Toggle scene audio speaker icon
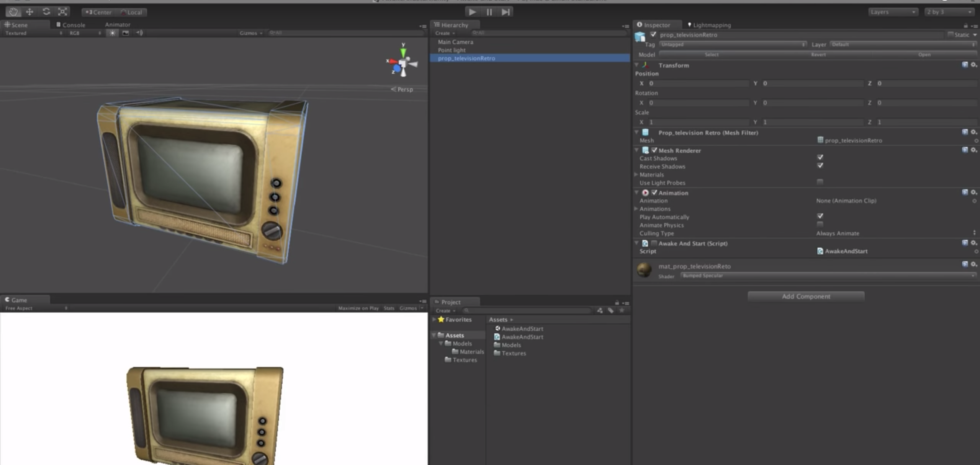The image size is (980, 465). coord(139,33)
